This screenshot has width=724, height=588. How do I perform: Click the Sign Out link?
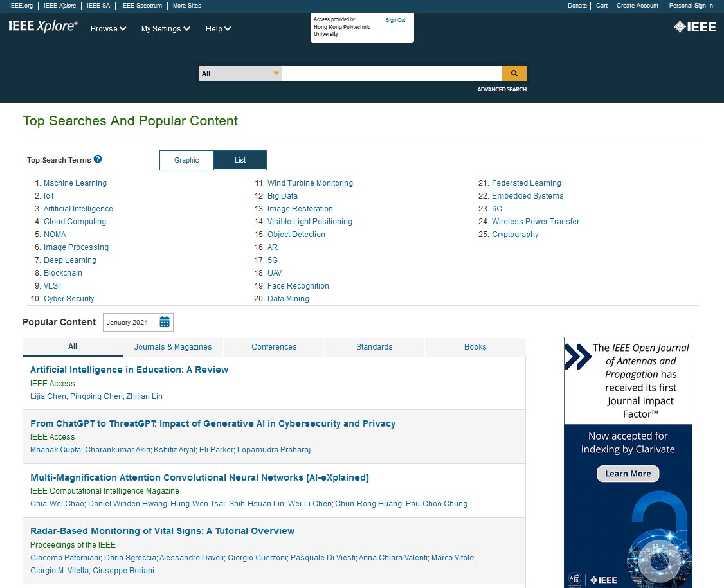(x=395, y=21)
